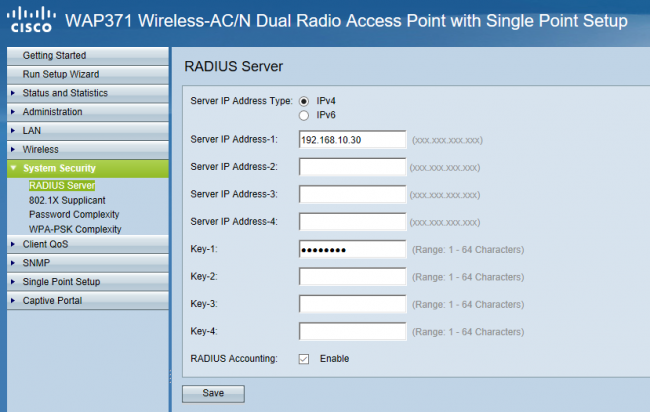
Task: Open the System Security menu
Action: pos(88,168)
